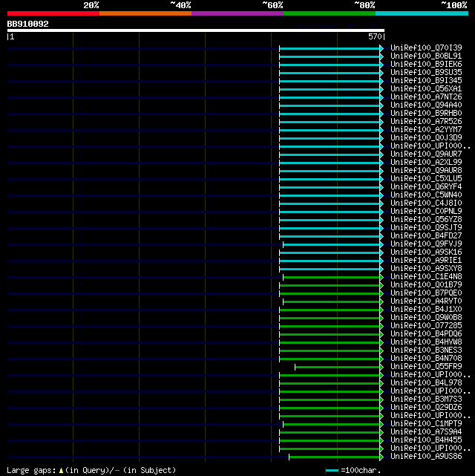Image resolution: width=475 pixels, height=476 pixels.
Task: Click hit label UniRef100_B4HVW8
Action: tap(426, 342)
